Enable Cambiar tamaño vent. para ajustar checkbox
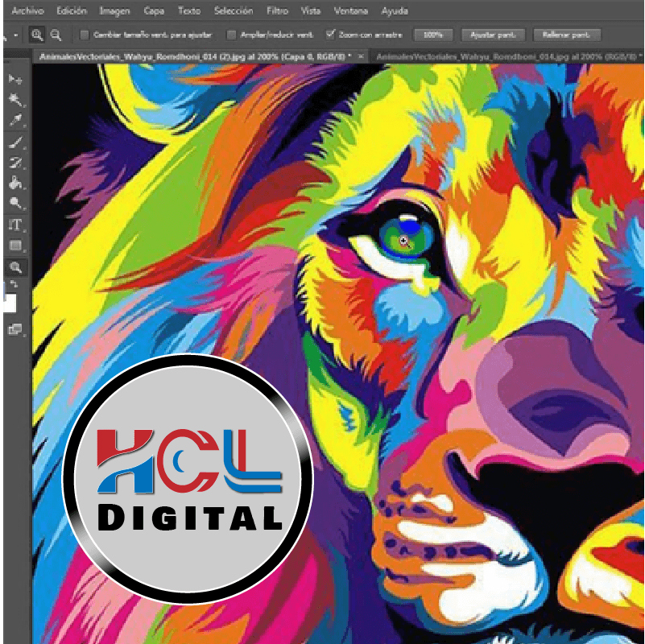645x644 pixels. click(x=85, y=35)
